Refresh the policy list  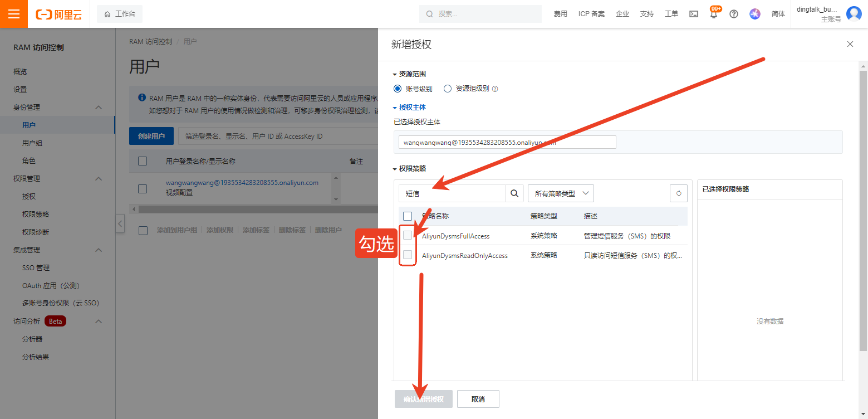pos(678,193)
